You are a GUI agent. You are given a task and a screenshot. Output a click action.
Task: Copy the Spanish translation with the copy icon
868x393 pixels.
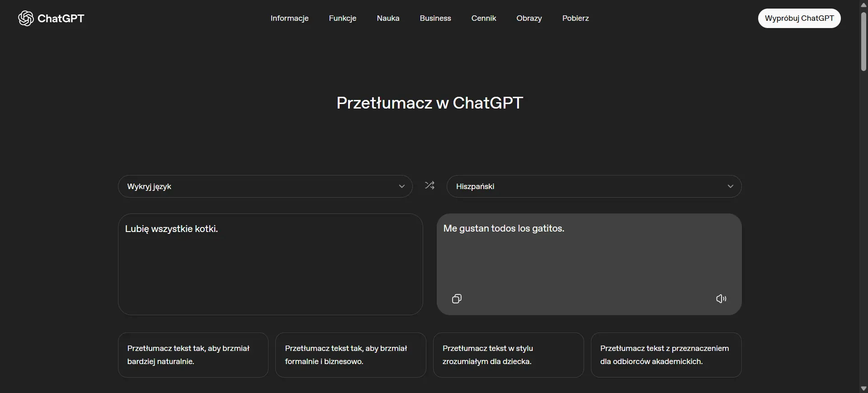[x=457, y=298]
